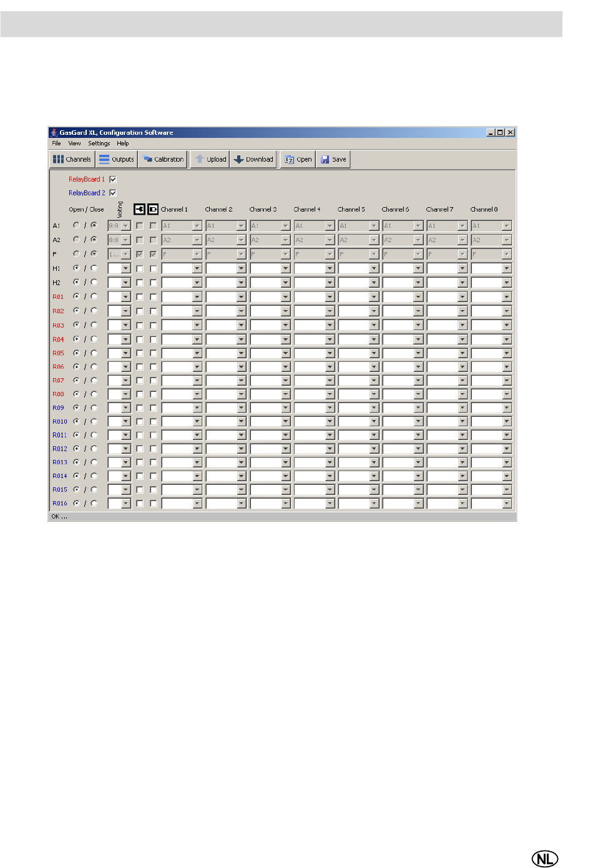Viewport: 593px width, 868px height.
Task: Click the plug icon column header
Action: (x=139, y=209)
